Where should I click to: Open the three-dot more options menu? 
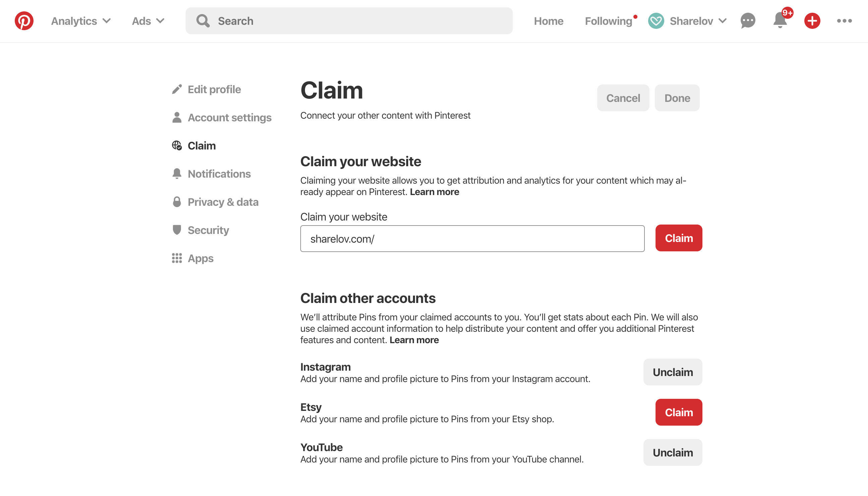[x=844, y=21]
